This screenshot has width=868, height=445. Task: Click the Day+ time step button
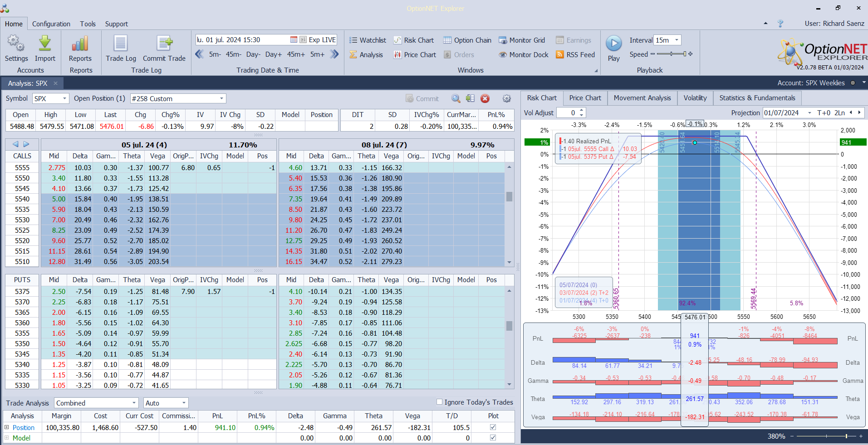pyautogui.click(x=273, y=54)
